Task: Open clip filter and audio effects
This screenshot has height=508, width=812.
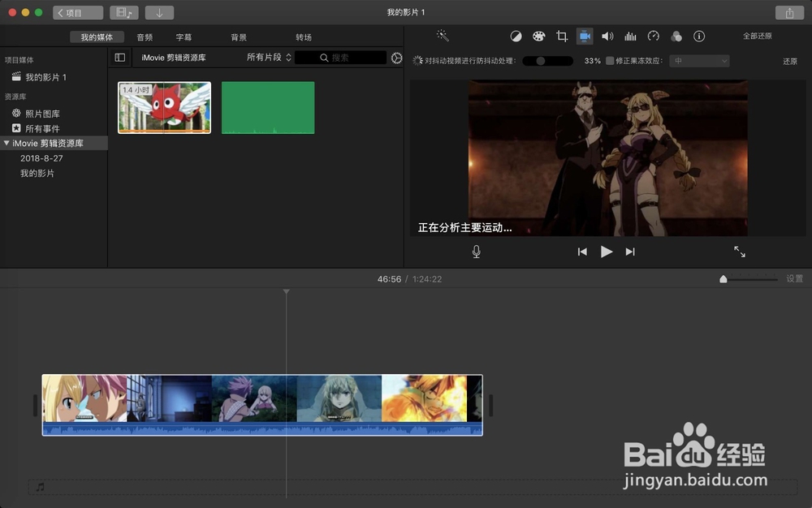Action: pyautogui.click(x=676, y=37)
